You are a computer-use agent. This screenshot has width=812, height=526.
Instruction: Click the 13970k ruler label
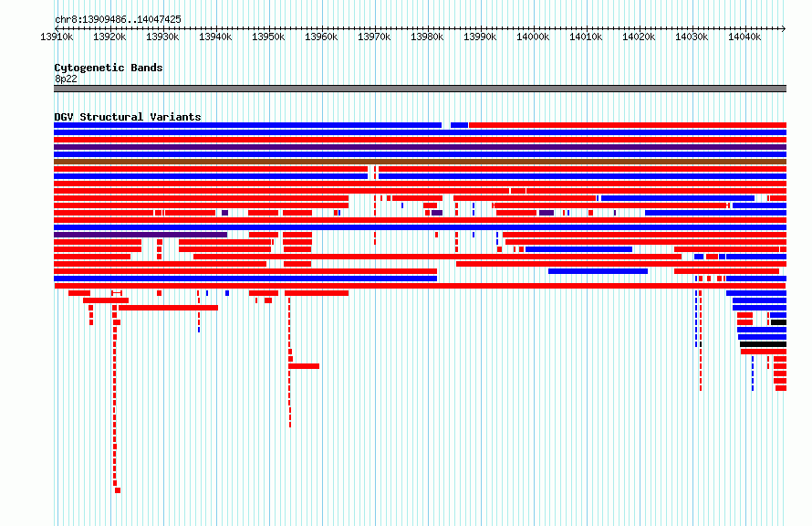374,37
